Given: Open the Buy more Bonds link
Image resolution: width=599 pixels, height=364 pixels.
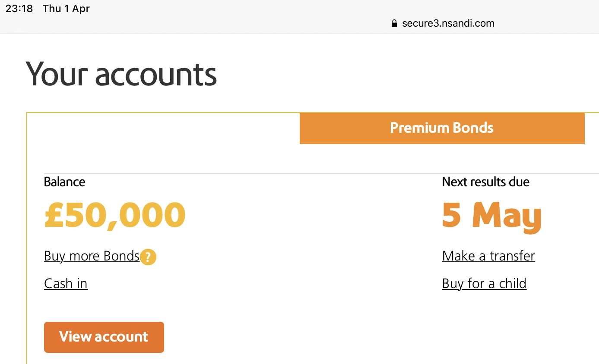Looking at the screenshot, I should coord(92,256).
